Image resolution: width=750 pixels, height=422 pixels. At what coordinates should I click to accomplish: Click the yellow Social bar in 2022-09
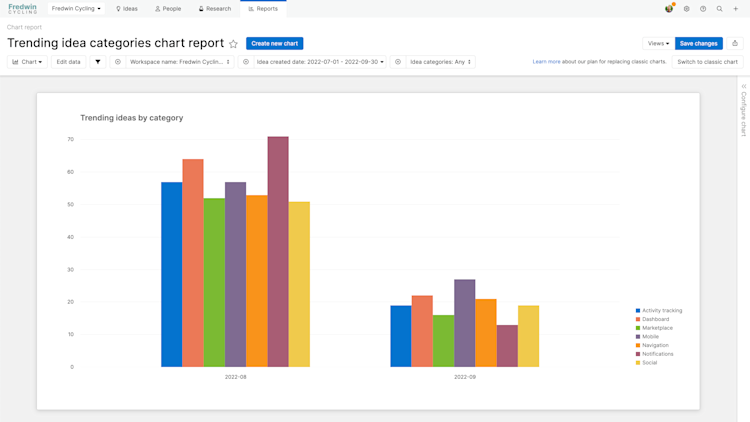click(x=529, y=336)
